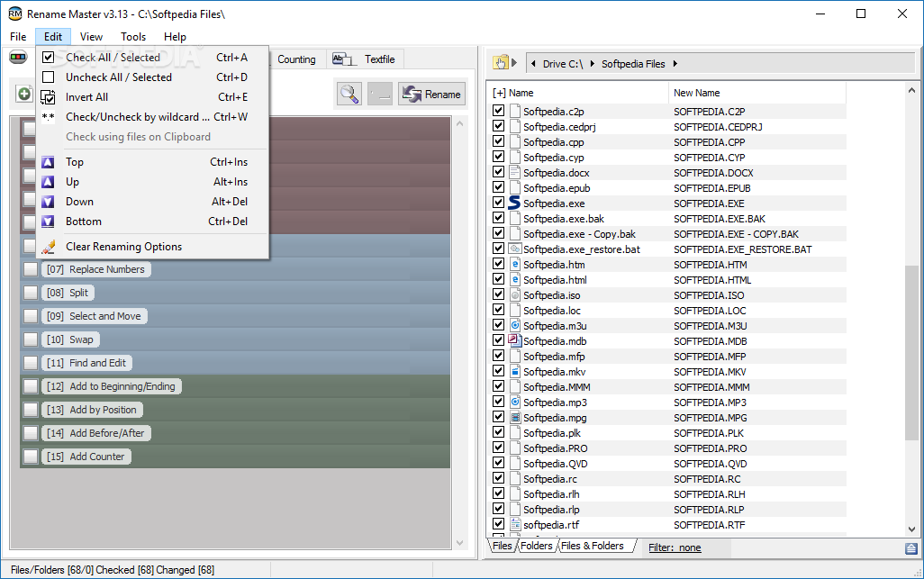
Task: Click the Bottom arrow icon in Edit menu
Action: [49, 222]
